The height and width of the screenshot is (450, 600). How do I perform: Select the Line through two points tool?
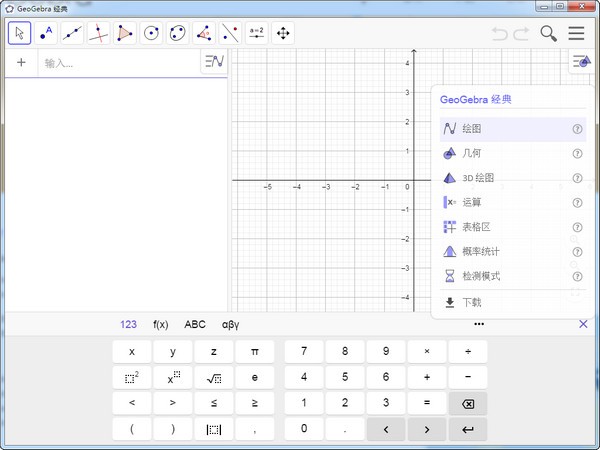(72, 33)
